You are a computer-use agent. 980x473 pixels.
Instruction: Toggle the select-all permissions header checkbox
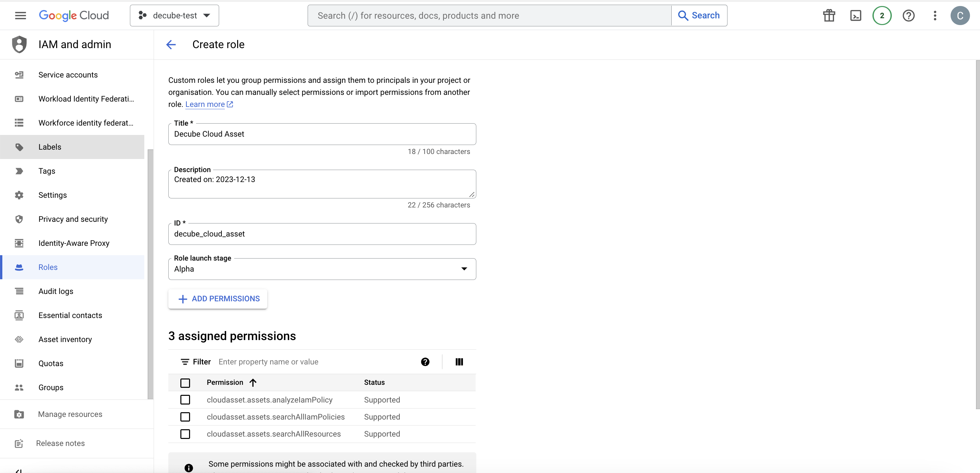point(185,383)
